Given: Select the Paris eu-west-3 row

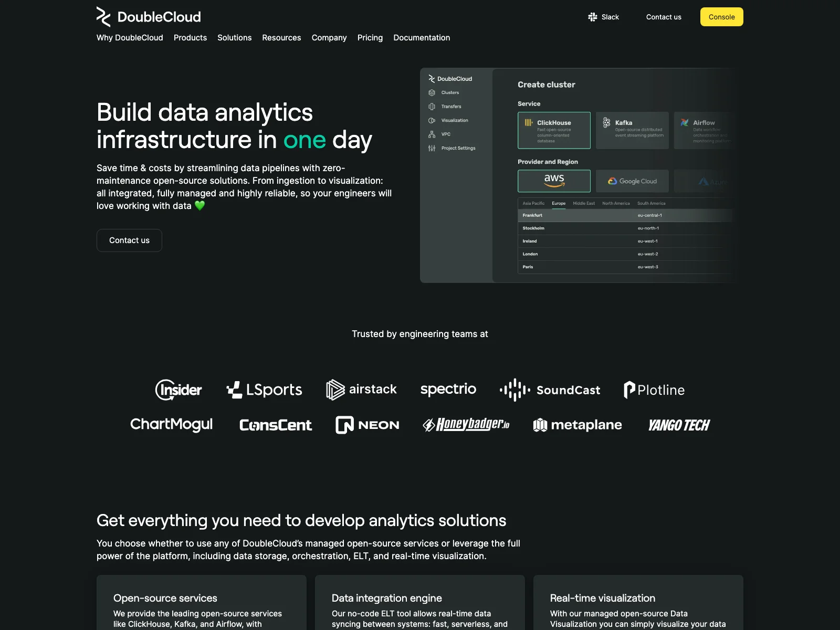Looking at the screenshot, I should (x=625, y=267).
